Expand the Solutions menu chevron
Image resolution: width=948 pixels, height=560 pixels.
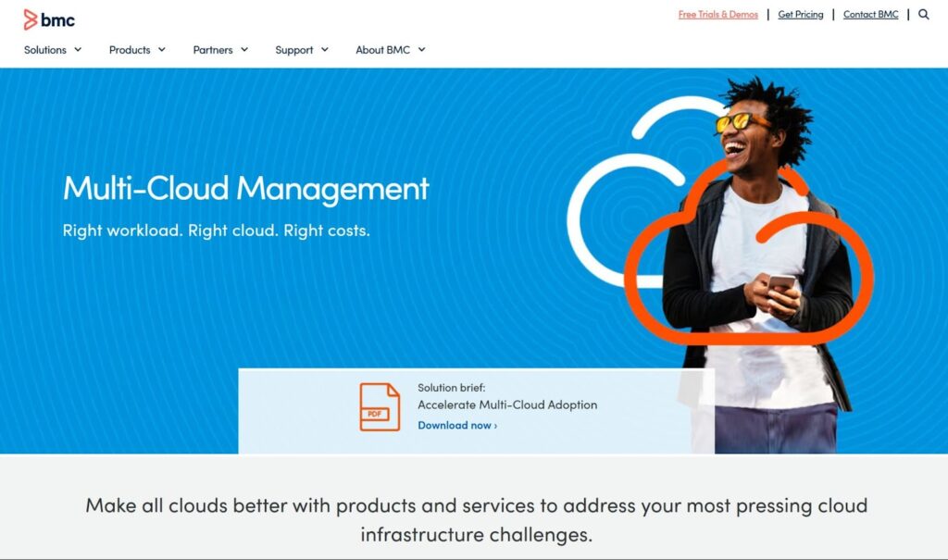tap(78, 50)
